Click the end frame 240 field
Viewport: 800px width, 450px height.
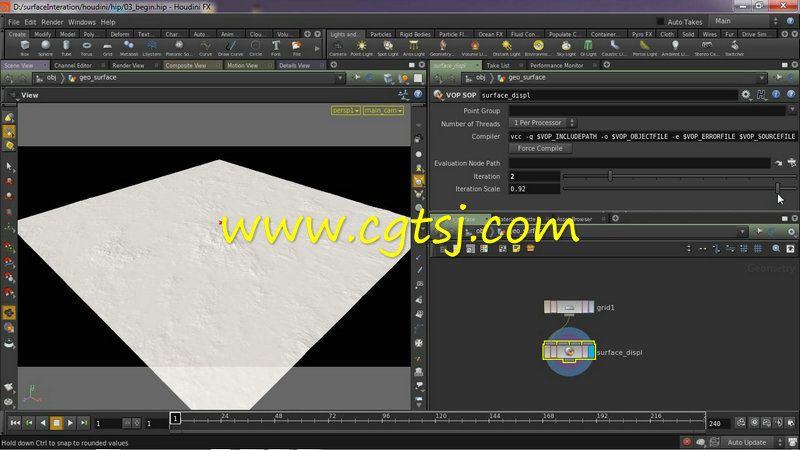pyautogui.click(x=718, y=423)
